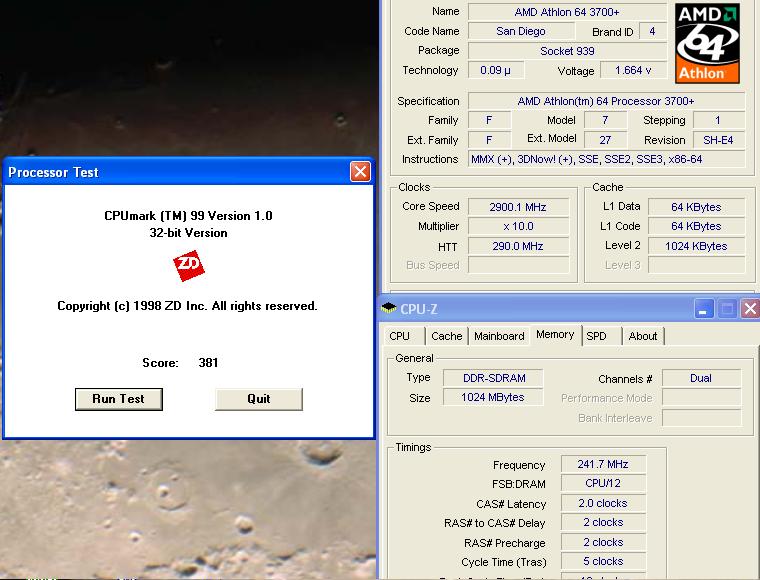Click the CAS# Latency value 2.0 clocks
760x580 pixels.
point(603,503)
